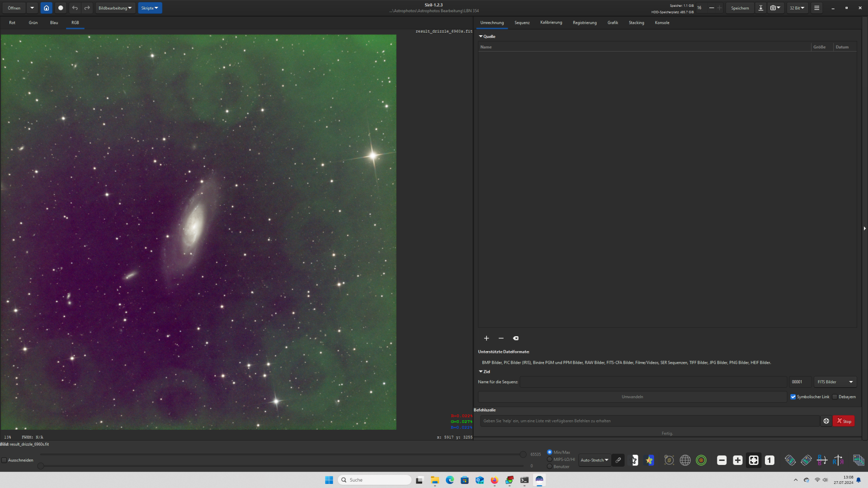This screenshot has height=488, width=868.
Task: Open the Bildbearbeitung dropdown menu
Action: point(115,8)
